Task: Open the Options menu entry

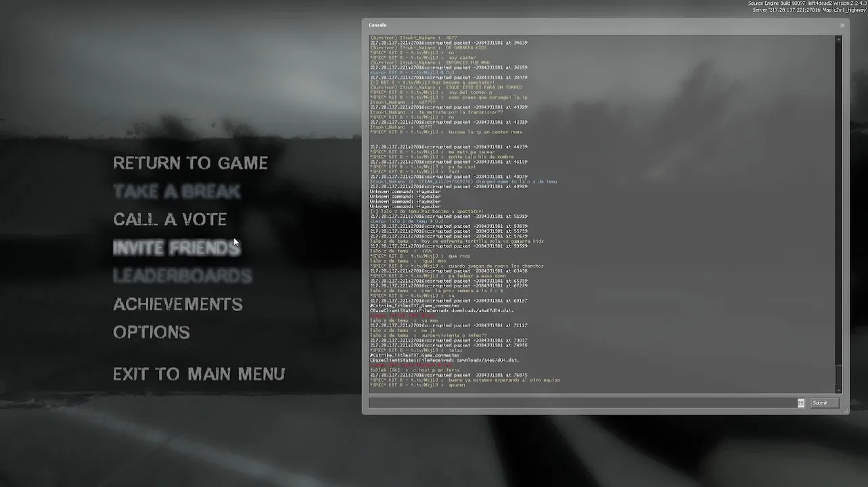Action: coord(152,332)
